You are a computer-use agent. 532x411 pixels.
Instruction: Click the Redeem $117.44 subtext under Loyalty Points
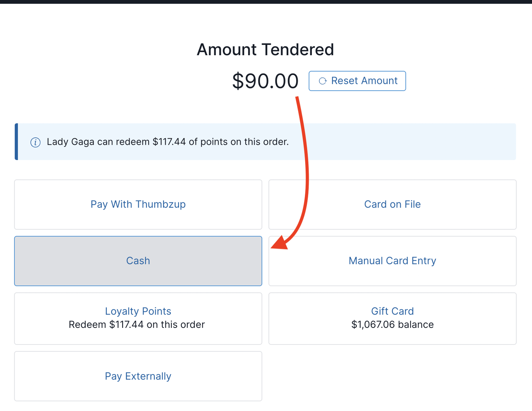pyautogui.click(x=137, y=324)
